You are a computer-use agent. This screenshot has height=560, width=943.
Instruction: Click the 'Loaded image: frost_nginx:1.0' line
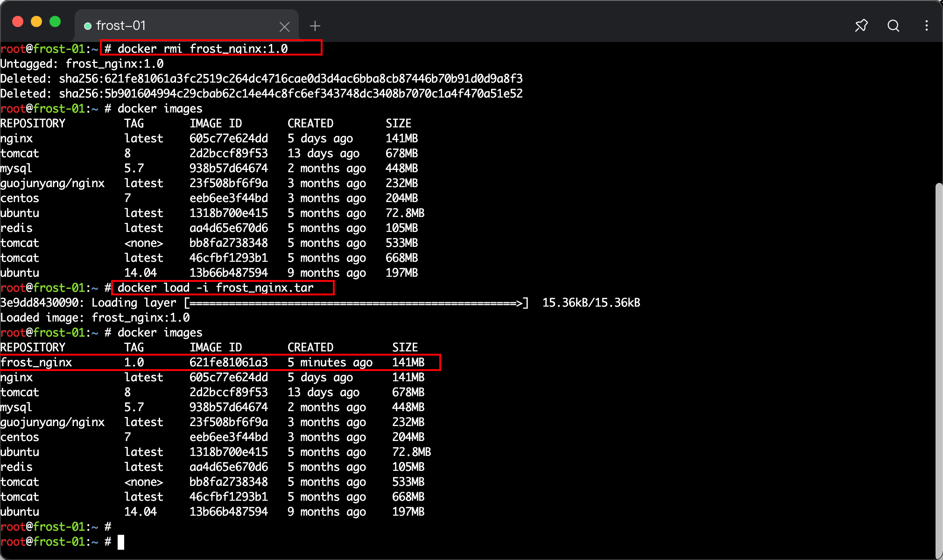(x=95, y=317)
